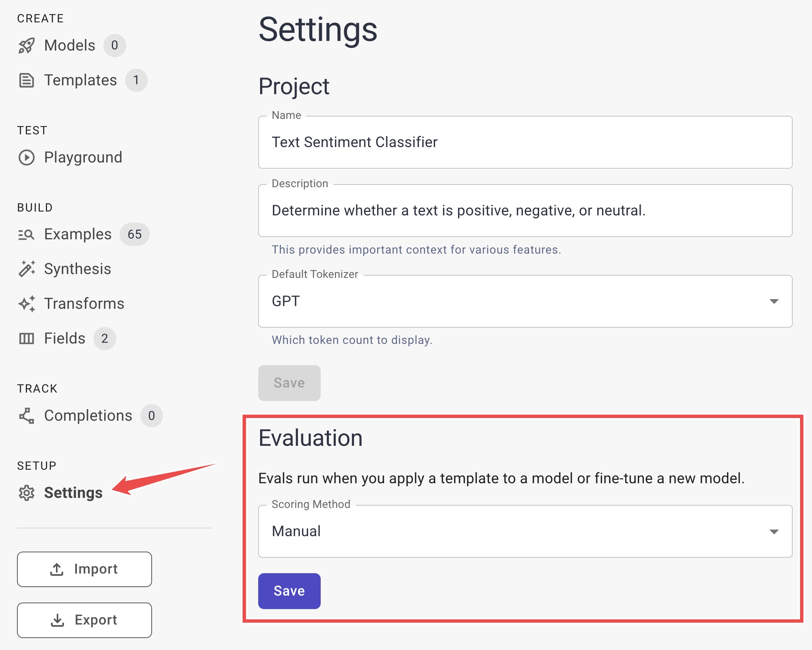Click the Transforms sparkles icon
The width and height of the screenshot is (812, 650).
[26, 304]
